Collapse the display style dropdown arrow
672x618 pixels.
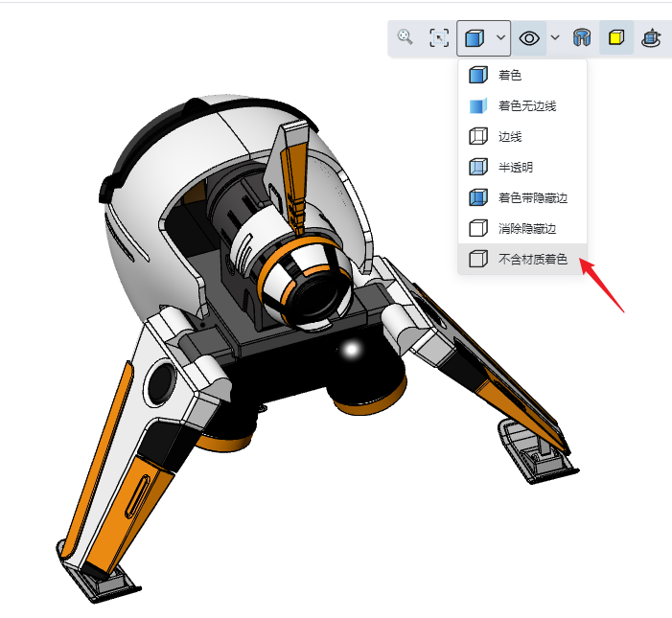tap(500, 37)
